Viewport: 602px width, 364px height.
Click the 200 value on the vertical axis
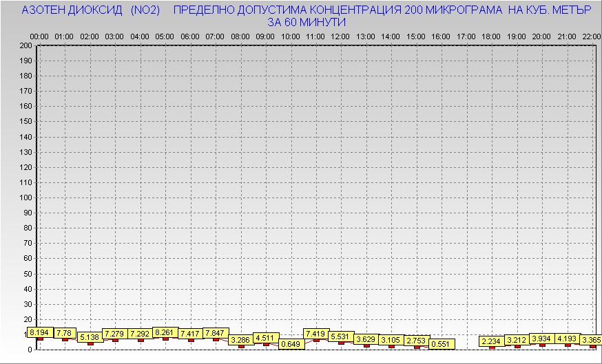[x=25, y=45]
